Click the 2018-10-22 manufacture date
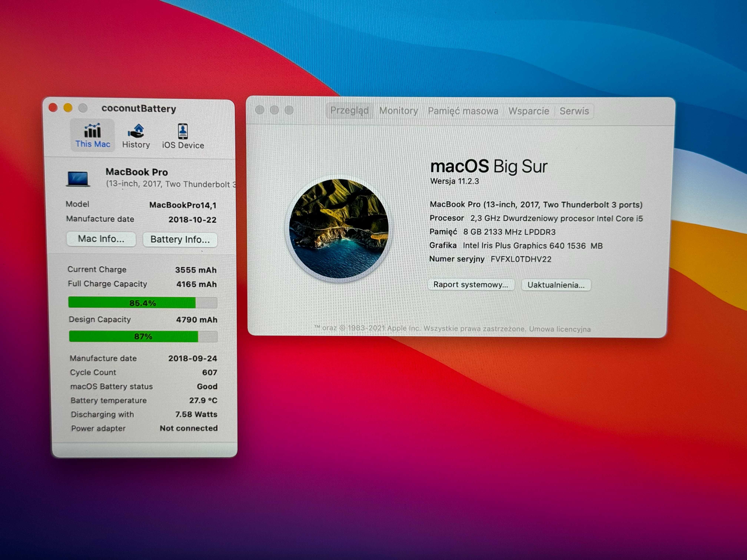747x560 pixels. coord(192,219)
